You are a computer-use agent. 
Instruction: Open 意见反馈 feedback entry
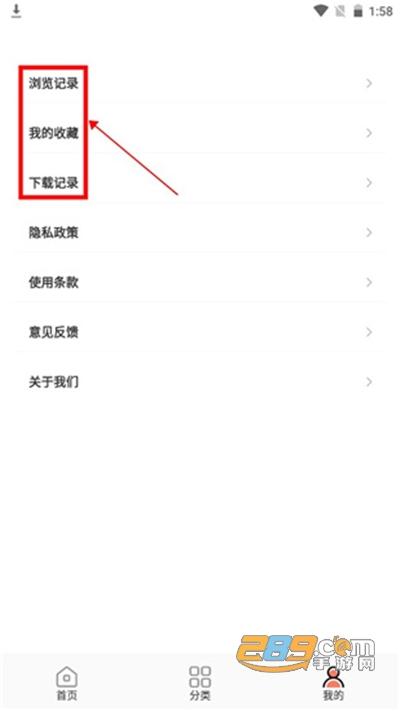coord(200,332)
